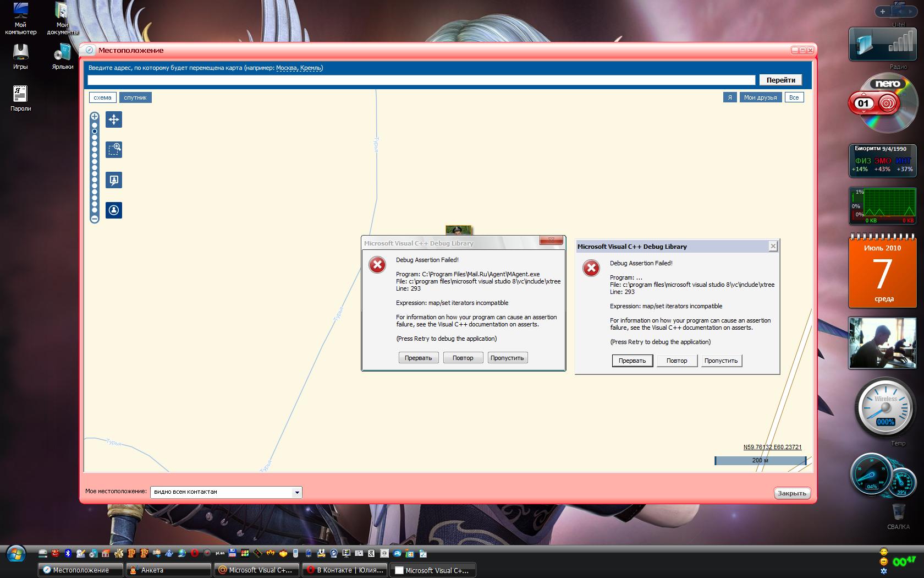The width and height of the screenshot is (924, 578).
Task: Click the Биоритм gadget
Action: (882, 160)
